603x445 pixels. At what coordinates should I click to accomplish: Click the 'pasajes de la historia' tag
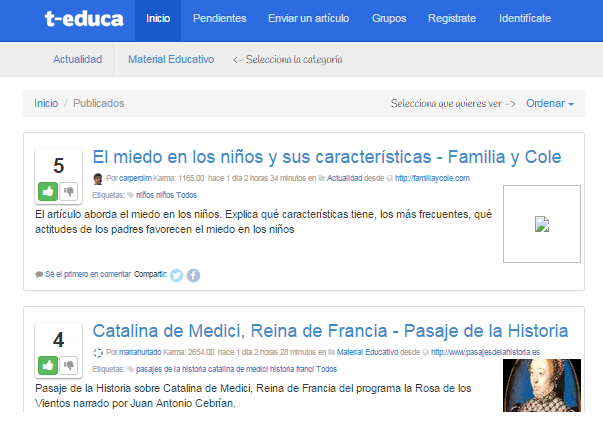(173, 369)
